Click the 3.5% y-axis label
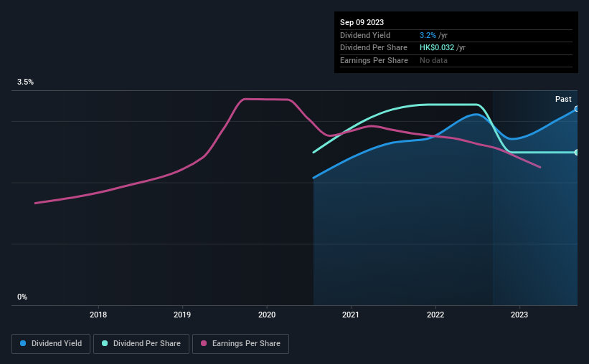 26,82
